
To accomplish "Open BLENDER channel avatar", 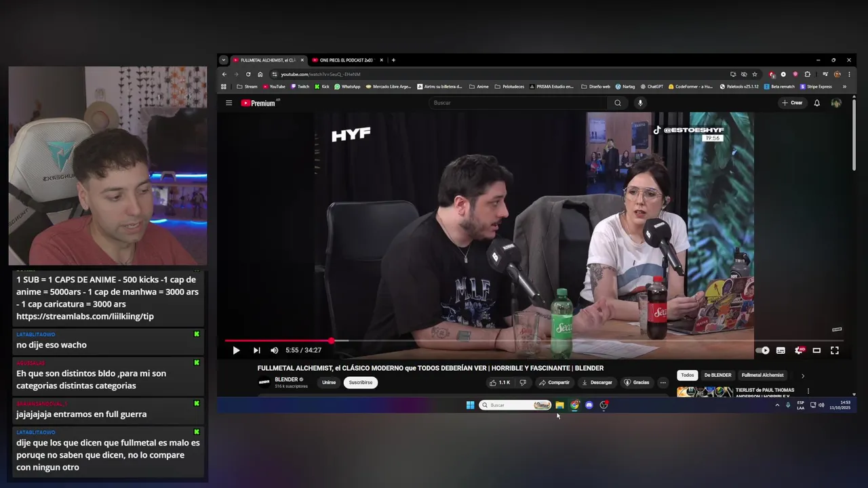I will tap(264, 382).
